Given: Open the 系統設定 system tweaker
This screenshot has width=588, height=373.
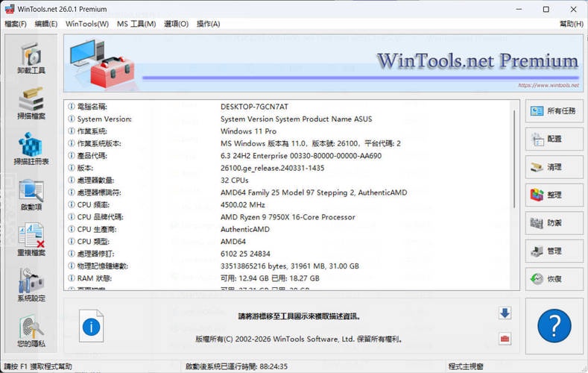Looking at the screenshot, I should click(31, 285).
